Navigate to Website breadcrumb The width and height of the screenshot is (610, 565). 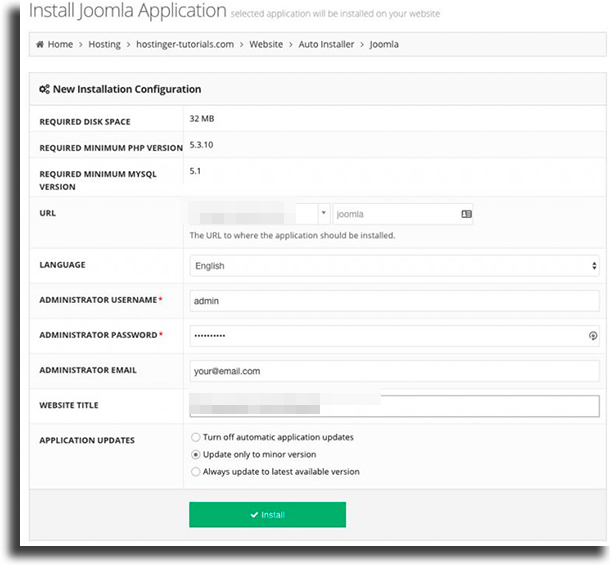click(266, 44)
